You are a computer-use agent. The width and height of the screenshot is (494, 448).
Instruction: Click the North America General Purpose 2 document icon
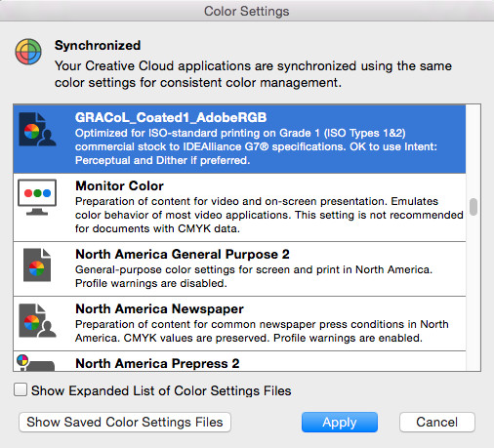click(x=37, y=265)
